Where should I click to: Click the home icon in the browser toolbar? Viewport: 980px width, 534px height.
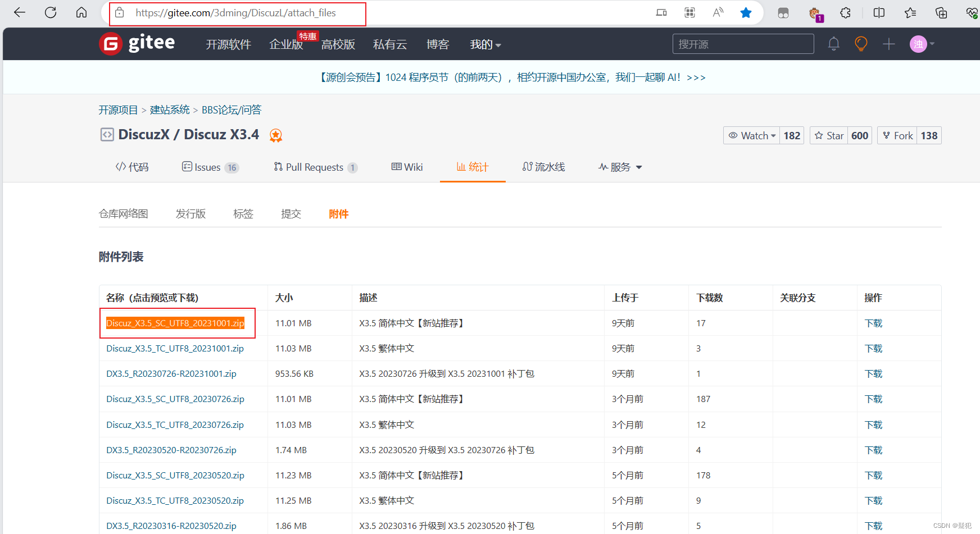81,12
